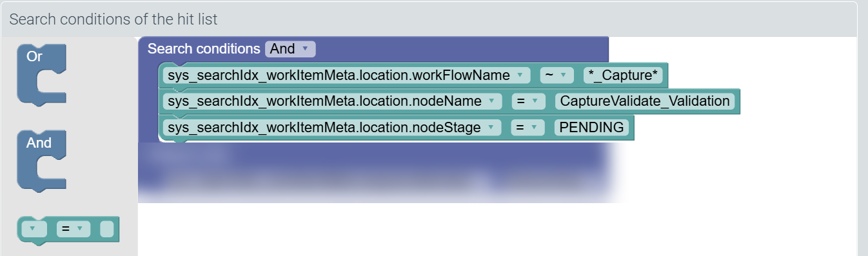Select the Or block in the toolbox
The height and width of the screenshot is (256, 868).
(41, 75)
